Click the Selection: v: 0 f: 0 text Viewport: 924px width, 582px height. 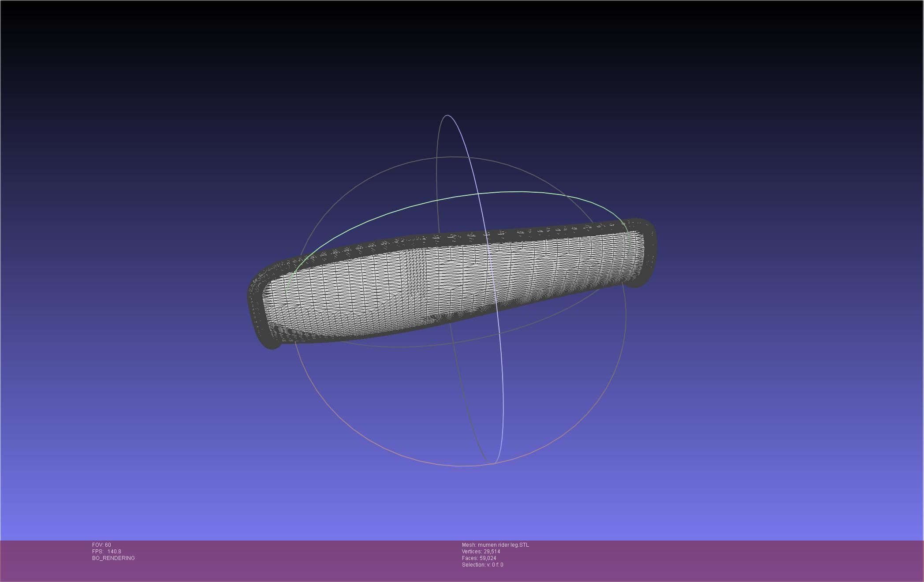tap(482, 565)
